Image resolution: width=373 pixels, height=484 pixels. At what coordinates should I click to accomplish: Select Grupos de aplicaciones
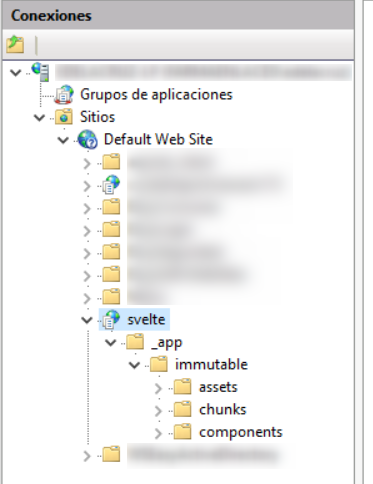pyautogui.click(x=156, y=95)
